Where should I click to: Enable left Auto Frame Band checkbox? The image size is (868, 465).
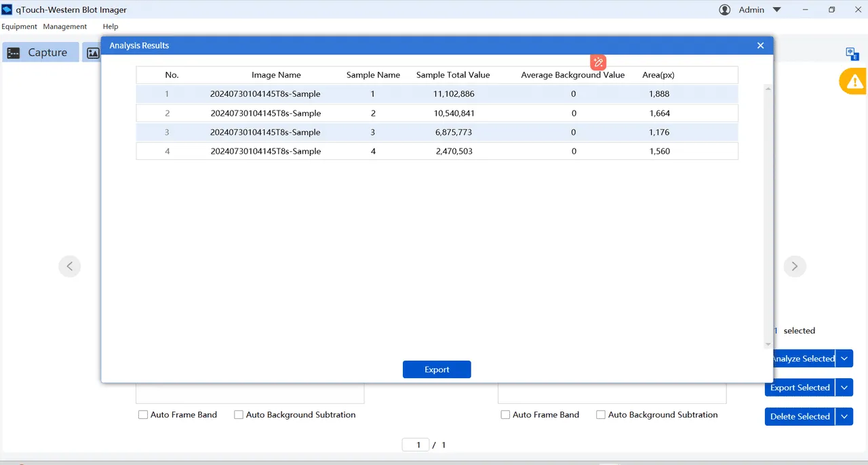tap(143, 415)
